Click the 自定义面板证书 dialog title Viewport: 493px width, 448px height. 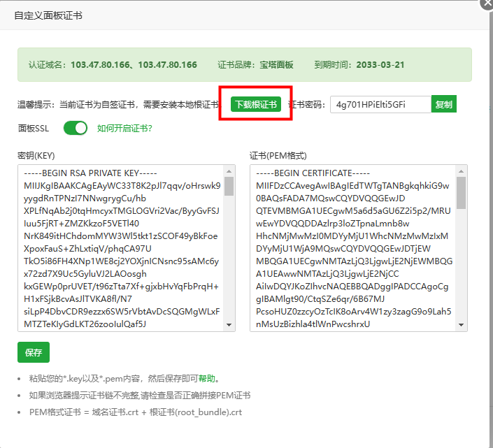tap(48, 15)
